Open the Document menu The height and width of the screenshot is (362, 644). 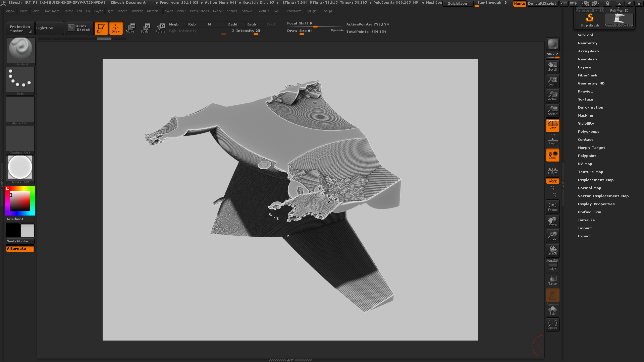[52, 11]
